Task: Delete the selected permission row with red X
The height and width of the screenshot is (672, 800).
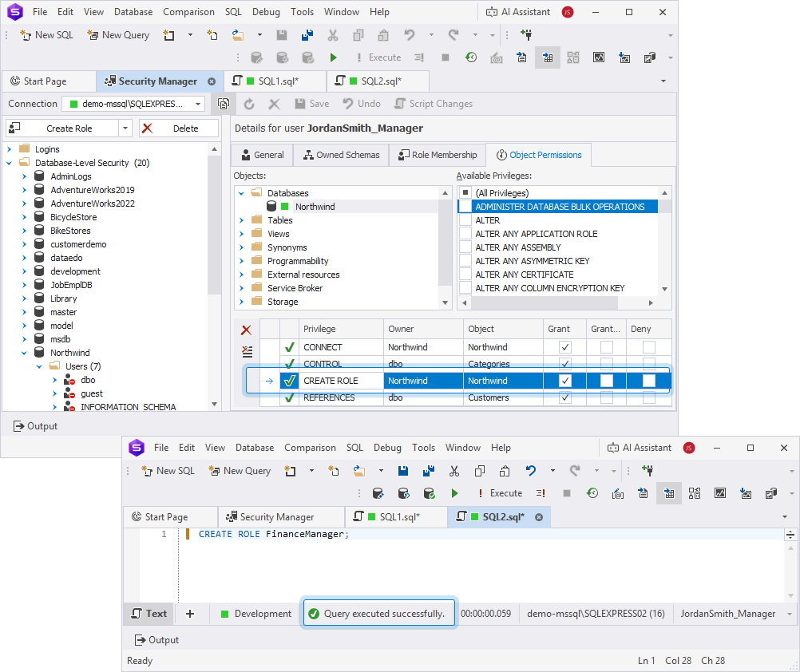Action: coord(246,329)
